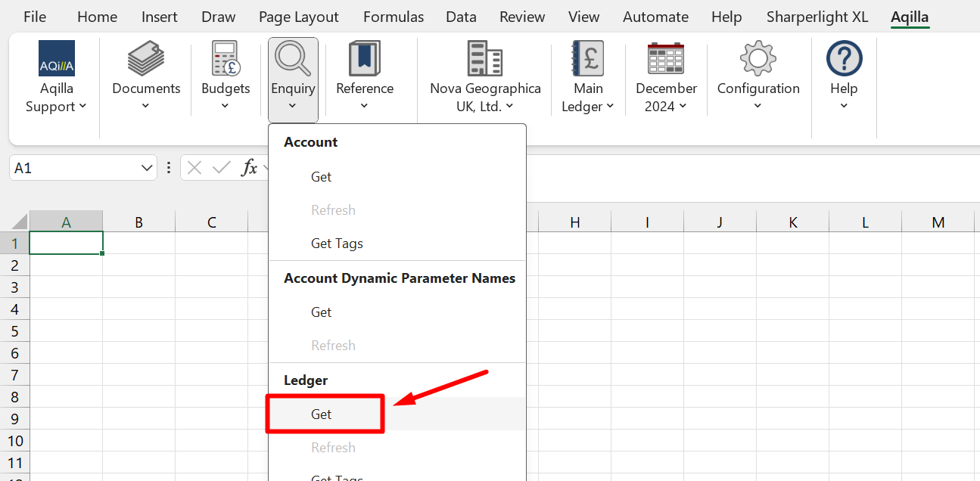
Task: Click the Insert Function fx button
Action: point(249,168)
